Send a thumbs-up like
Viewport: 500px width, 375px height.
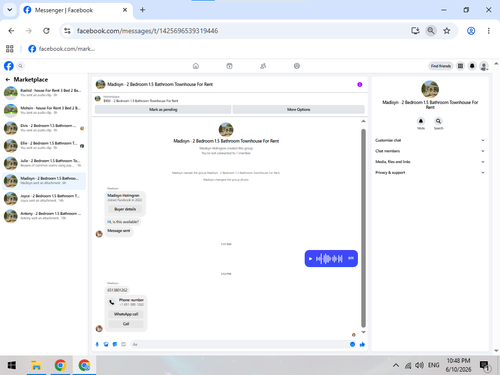pyautogui.click(x=362, y=344)
